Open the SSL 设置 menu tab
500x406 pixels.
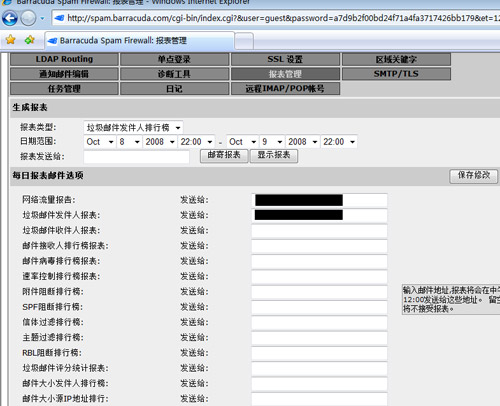pyautogui.click(x=285, y=59)
